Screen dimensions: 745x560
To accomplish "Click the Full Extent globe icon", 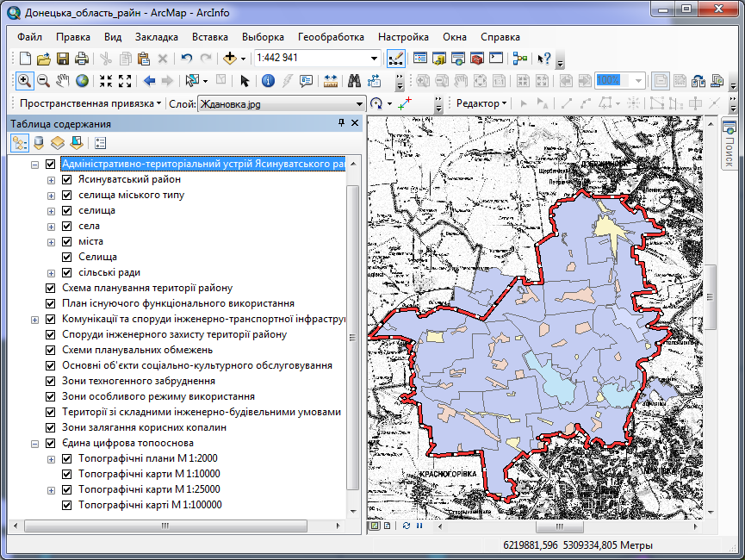I will (82, 81).
